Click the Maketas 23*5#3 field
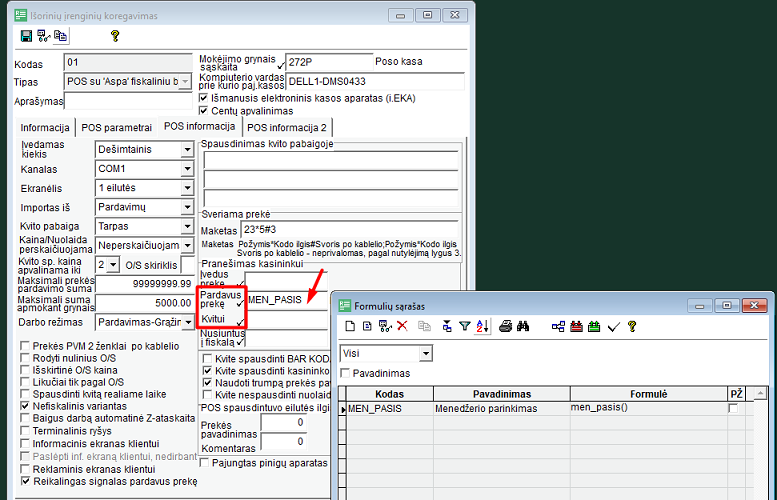The width and height of the screenshot is (777, 500). pyautogui.click(x=350, y=229)
